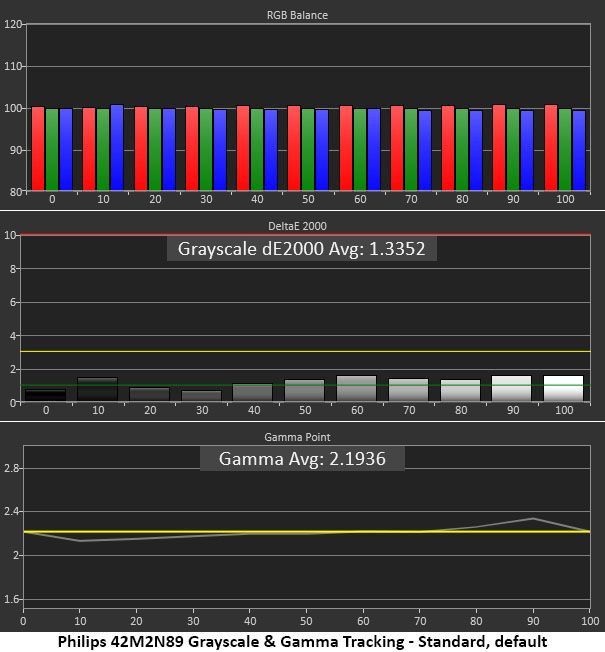Viewport: 605px width, 652px height.
Task: Click the yellow threshold line in DeltaE chart
Action: coord(305,352)
